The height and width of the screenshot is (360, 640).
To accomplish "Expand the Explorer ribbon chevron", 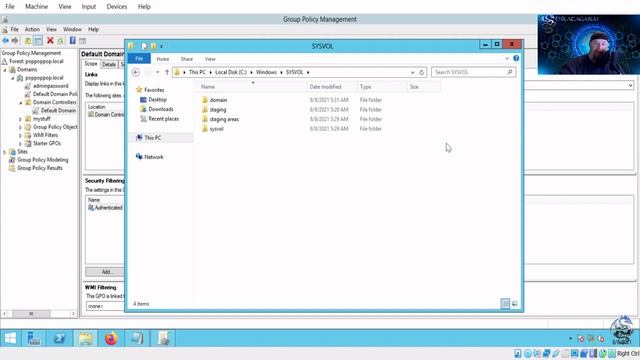I will tap(507, 58).
